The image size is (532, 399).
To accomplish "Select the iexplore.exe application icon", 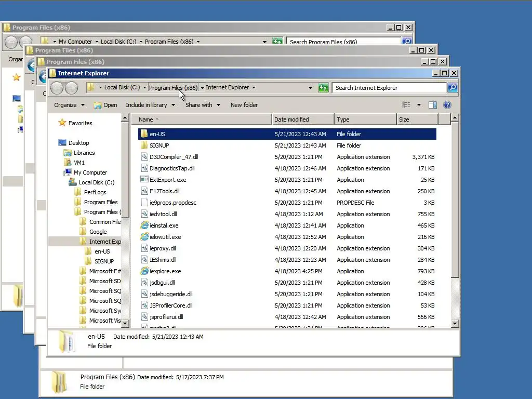I will (144, 271).
